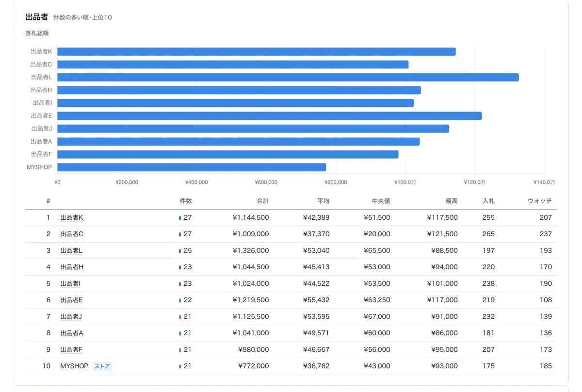Screen dimensions: 582x392
Task: Open the 出品者I seller link
Action: coord(70,284)
